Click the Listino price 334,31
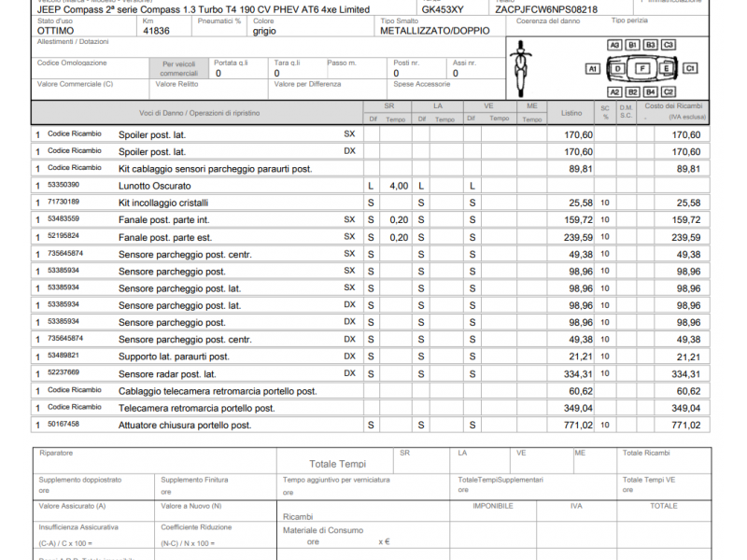This screenshot has height=560, width=747. [578, 374]
